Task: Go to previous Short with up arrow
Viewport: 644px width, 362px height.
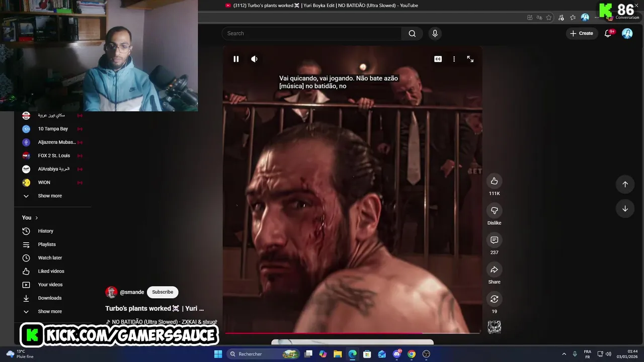Action: (625, 184)
